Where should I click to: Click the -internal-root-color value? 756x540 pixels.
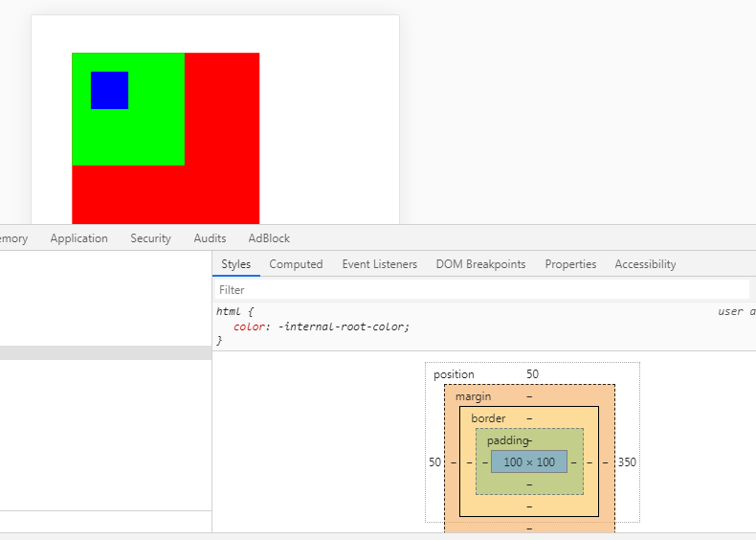(343, 326)
